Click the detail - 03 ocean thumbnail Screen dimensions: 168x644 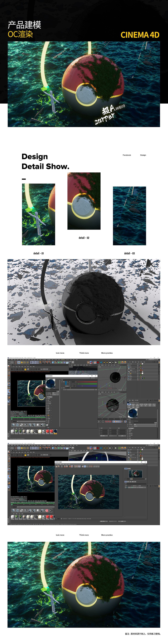(x=130, y=216)
